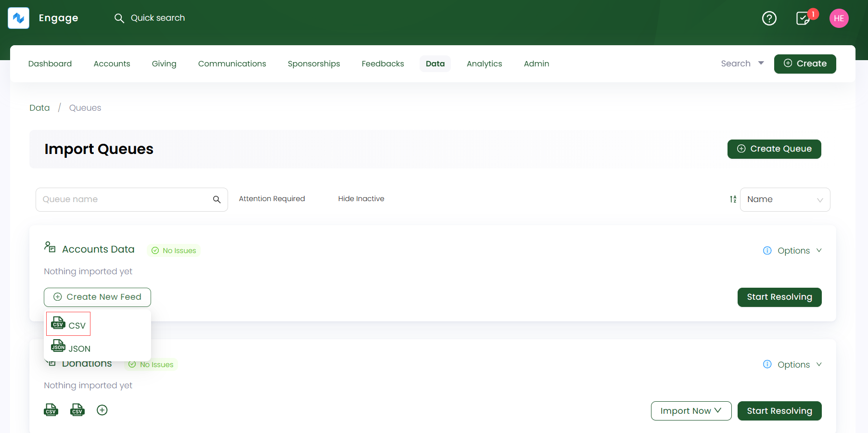The height and width of the screenshot is (433, 868).
Task: Open the Analytics tab
Action: [484, 64]
